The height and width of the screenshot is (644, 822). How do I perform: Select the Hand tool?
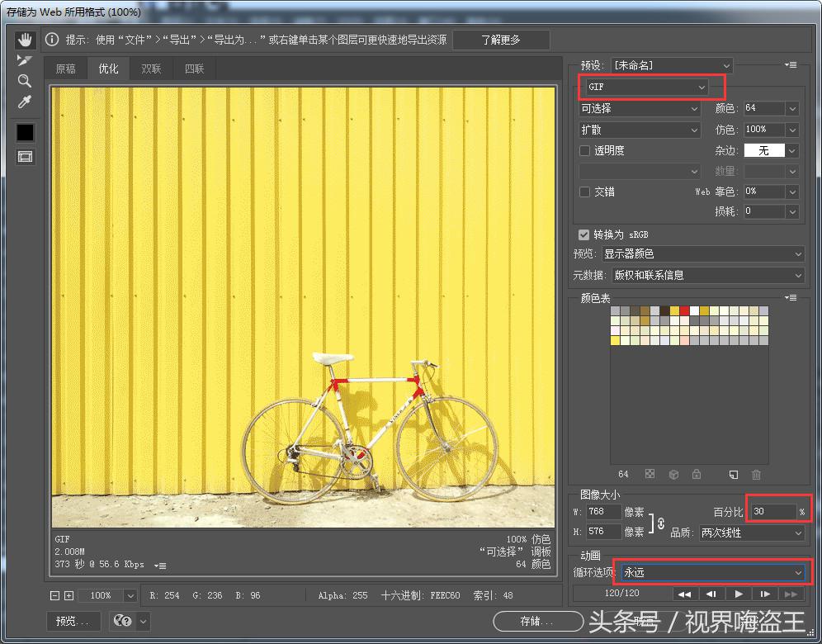[25, 38]
